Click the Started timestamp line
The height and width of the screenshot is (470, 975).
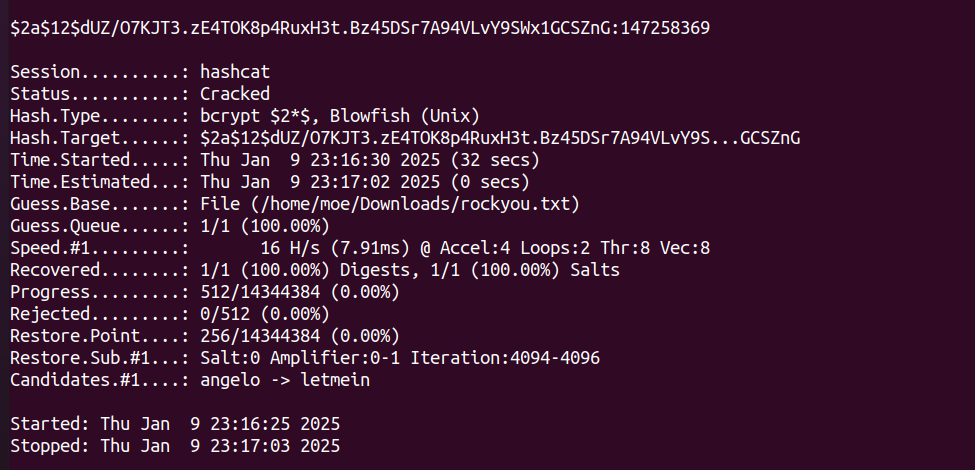(175, 425)
